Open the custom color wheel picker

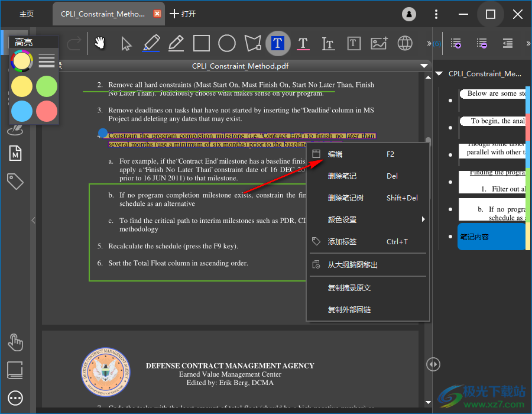pos(22,61)
